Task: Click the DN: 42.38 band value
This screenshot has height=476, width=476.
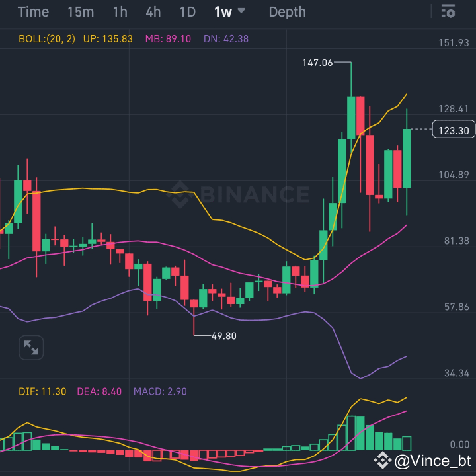Action: [226, 39]
